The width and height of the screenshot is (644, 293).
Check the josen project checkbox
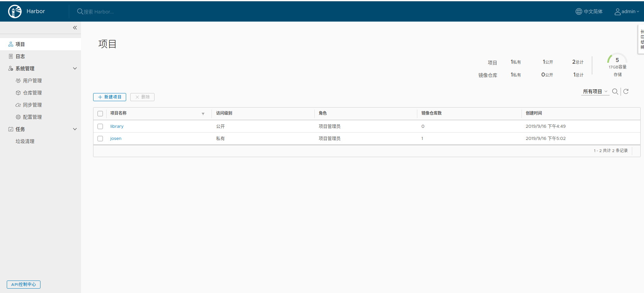click(100, 139)
